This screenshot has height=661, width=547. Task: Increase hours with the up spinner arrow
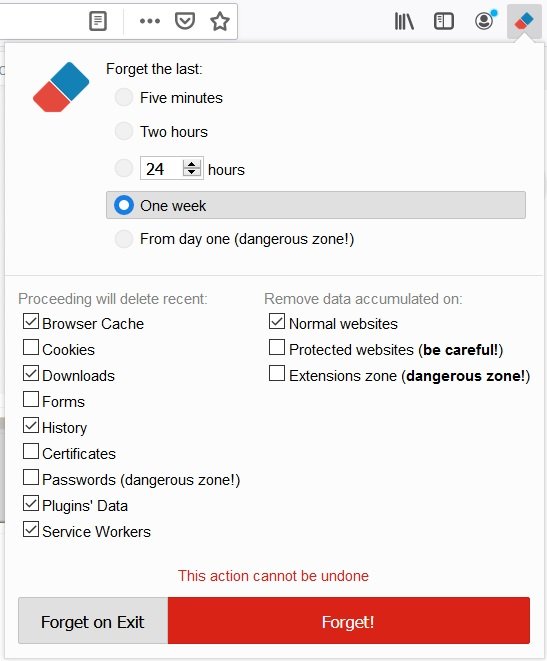point(192,164)
